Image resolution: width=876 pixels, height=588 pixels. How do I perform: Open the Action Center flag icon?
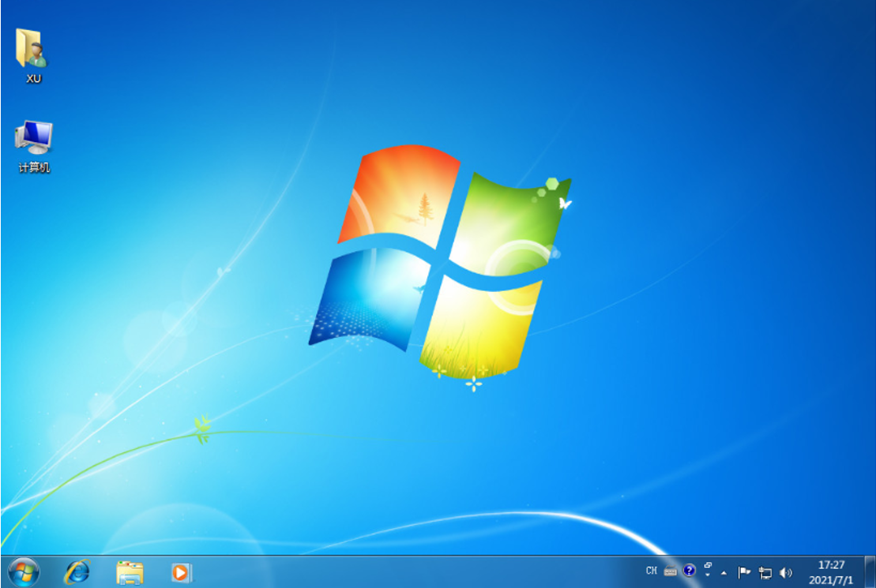pos(743,572)
